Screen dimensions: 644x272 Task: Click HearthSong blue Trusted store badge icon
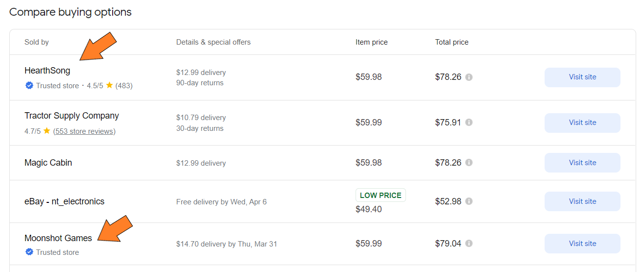coord(29,86)
